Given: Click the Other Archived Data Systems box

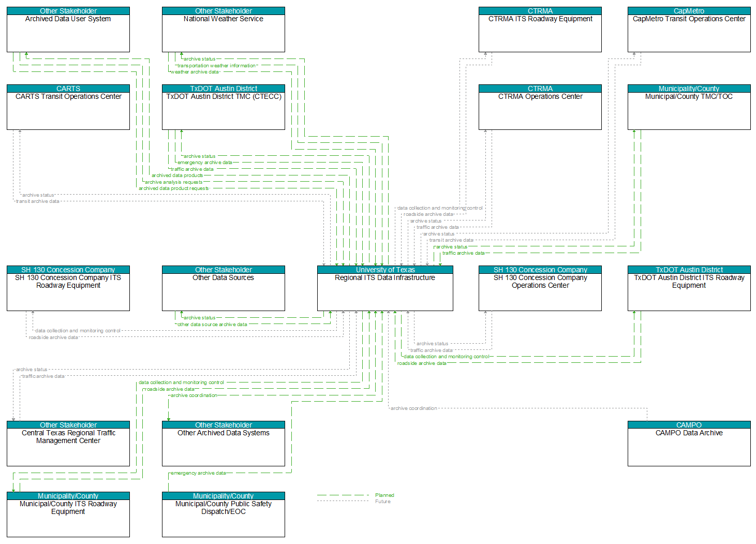Looking at the screenshot, I should 224,444.
